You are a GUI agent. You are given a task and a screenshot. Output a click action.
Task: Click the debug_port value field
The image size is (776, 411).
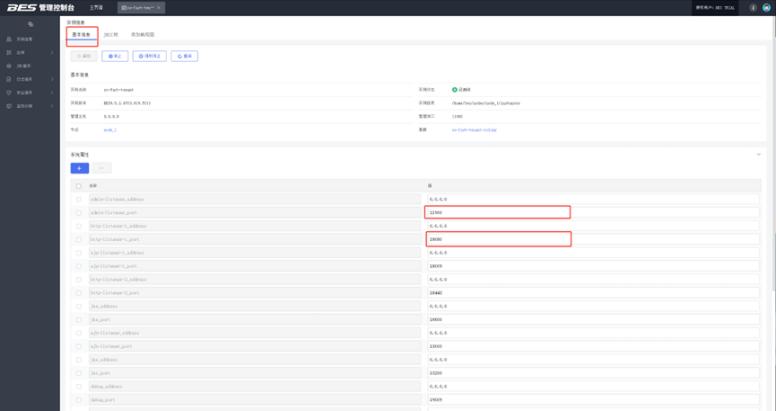point(593,400)
